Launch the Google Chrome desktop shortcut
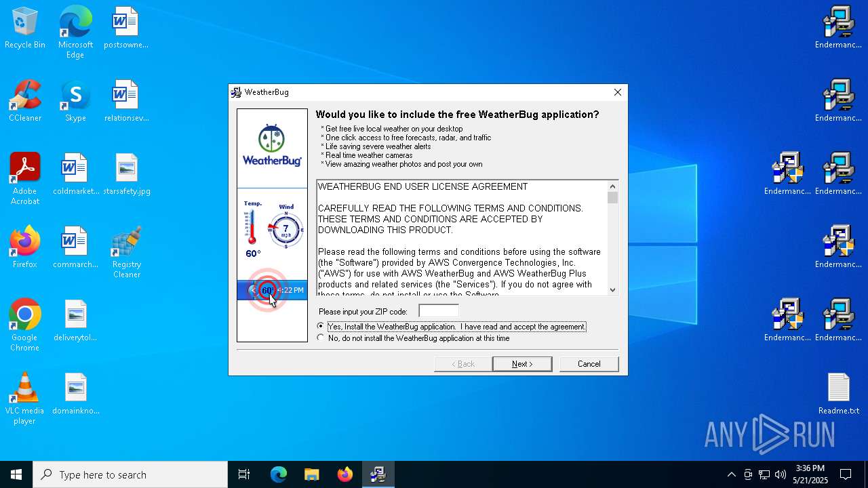This screenshot has width=868, height=488. [24, 326]
